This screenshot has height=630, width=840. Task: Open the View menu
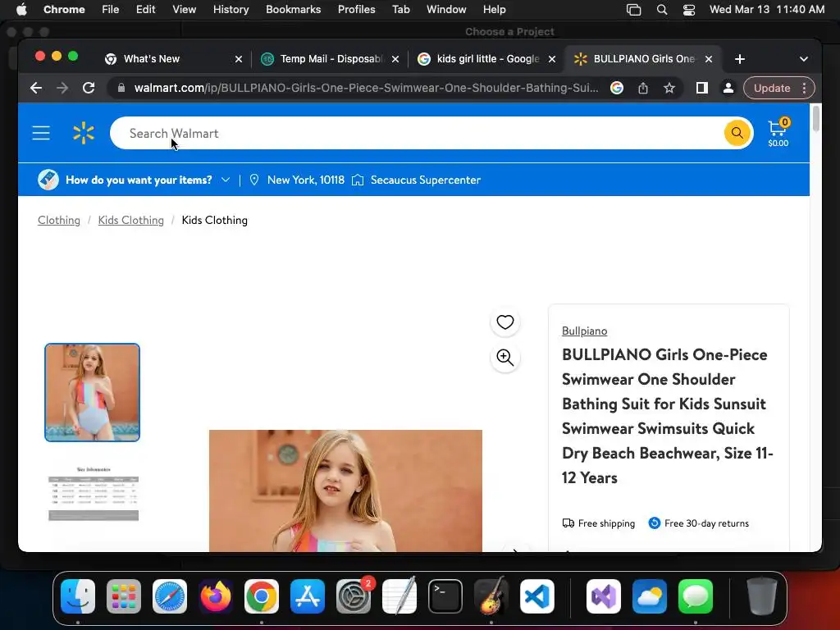[x=184, y=10]
